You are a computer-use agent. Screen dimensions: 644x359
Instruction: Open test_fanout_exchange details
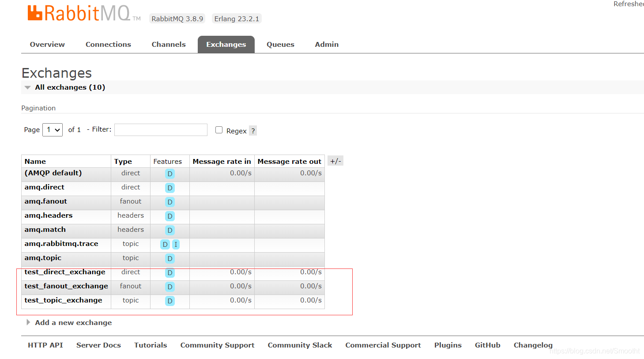click(66, 286)
